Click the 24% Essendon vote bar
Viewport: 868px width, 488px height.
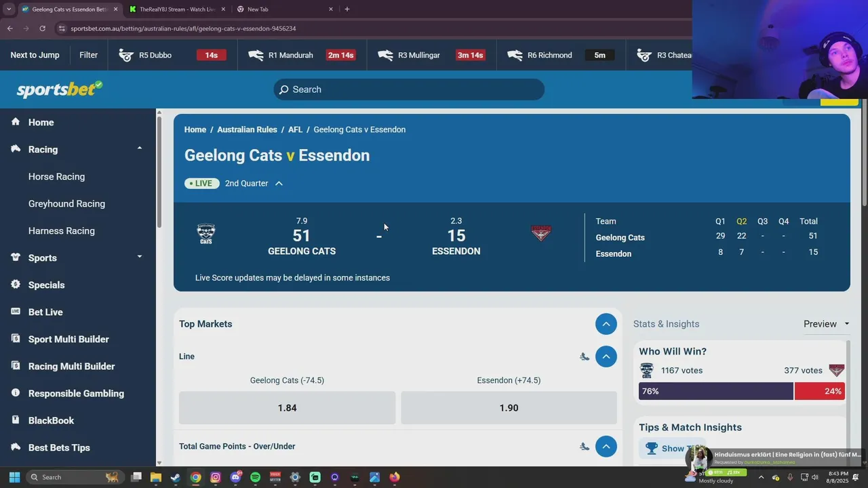[x=820, y=391]
